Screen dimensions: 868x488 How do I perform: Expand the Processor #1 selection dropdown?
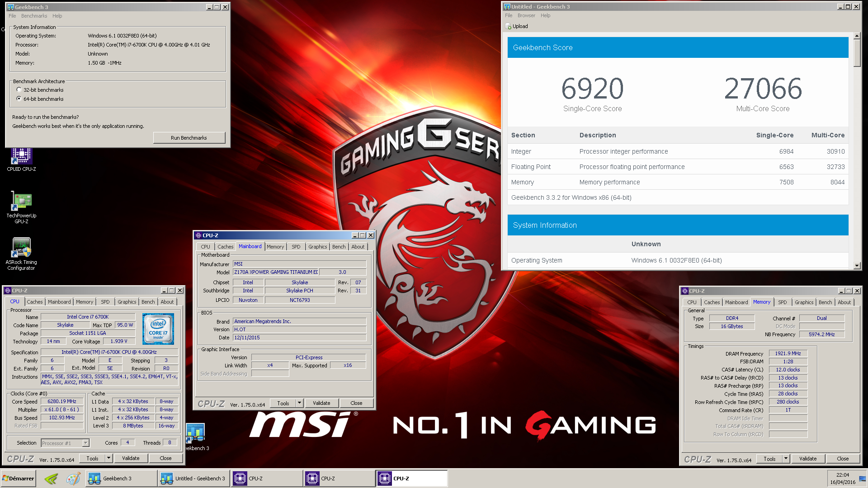pos(85,443)
